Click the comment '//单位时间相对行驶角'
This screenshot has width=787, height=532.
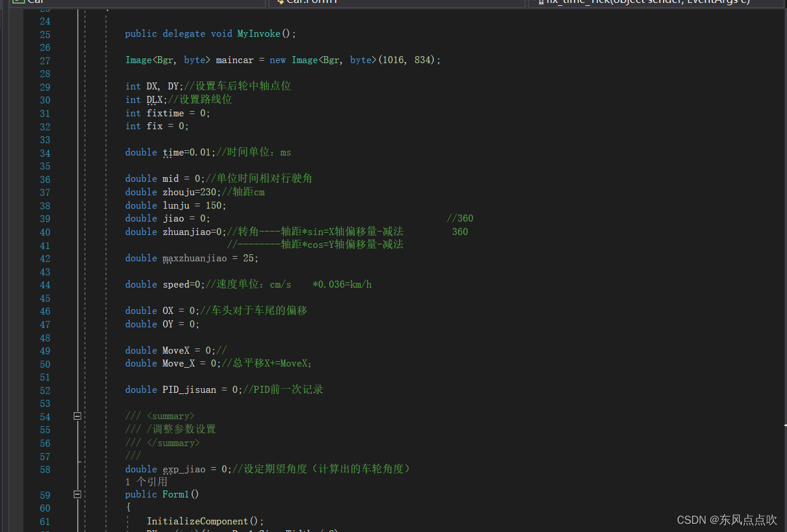click(x=259, y=179)
